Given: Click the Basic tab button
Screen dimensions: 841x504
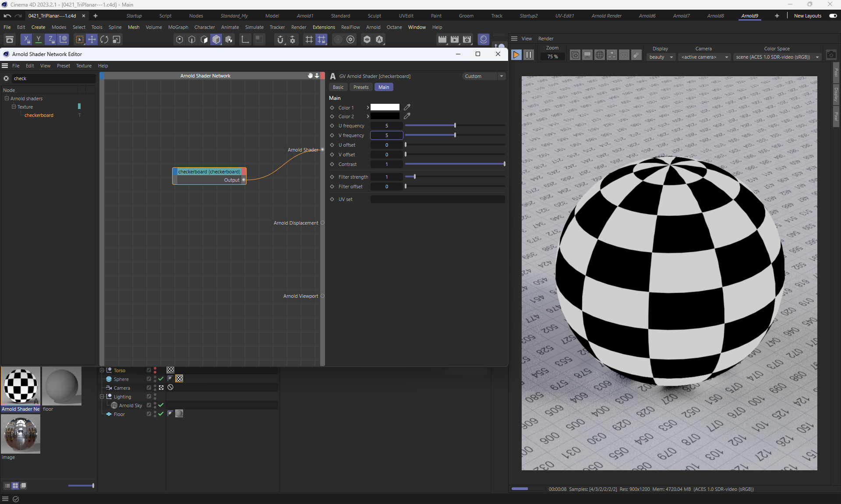Looking at the screenshot, I should [338, 87].
